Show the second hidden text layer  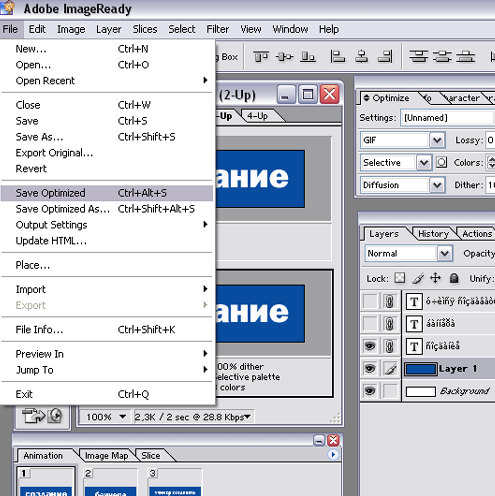[370, 324]
